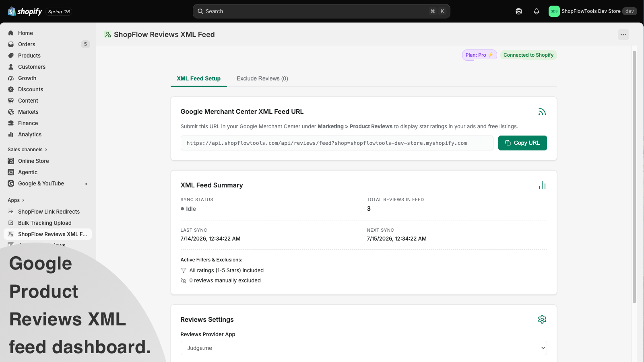Click the feed URL field
The width and height of the screenshot is (644, 362).
(x=337, y=143)
